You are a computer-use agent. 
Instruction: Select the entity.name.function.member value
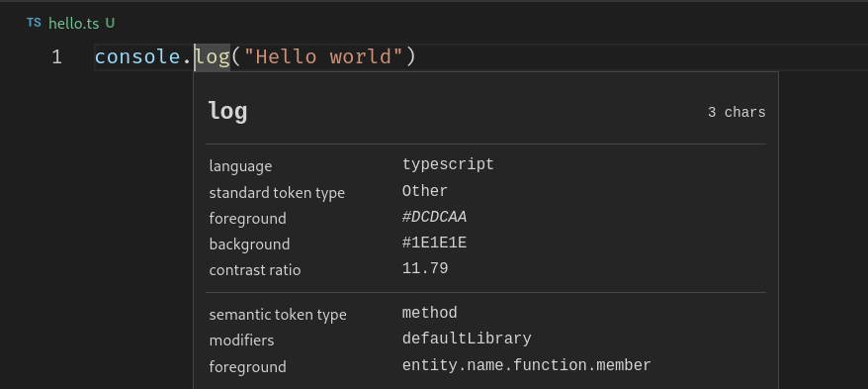pyautogui.click(x=527, y=365)
